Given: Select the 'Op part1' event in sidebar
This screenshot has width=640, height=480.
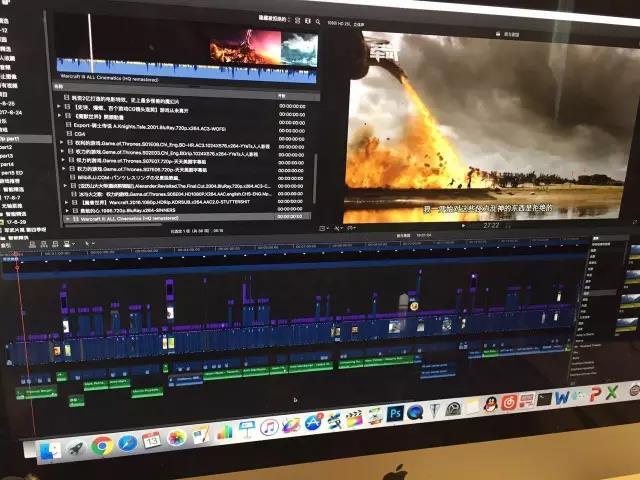Looking at the screenshot, I should 10,137.
